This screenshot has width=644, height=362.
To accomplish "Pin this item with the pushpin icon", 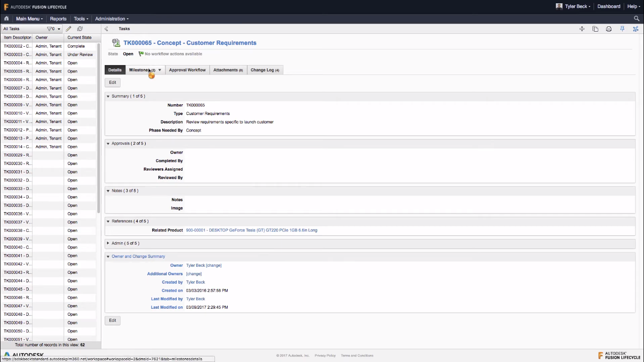I will 622,29.
